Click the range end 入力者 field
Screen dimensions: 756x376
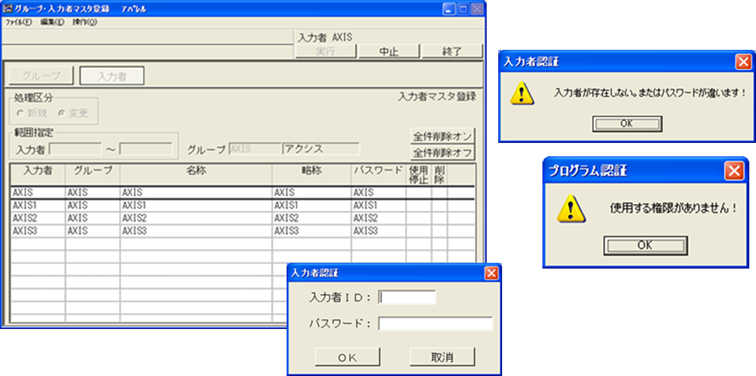[x=146, y=149]
